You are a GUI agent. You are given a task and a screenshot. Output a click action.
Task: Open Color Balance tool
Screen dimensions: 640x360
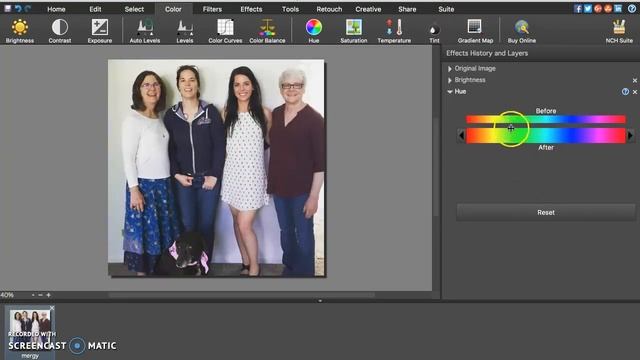[x=267, y=31]
